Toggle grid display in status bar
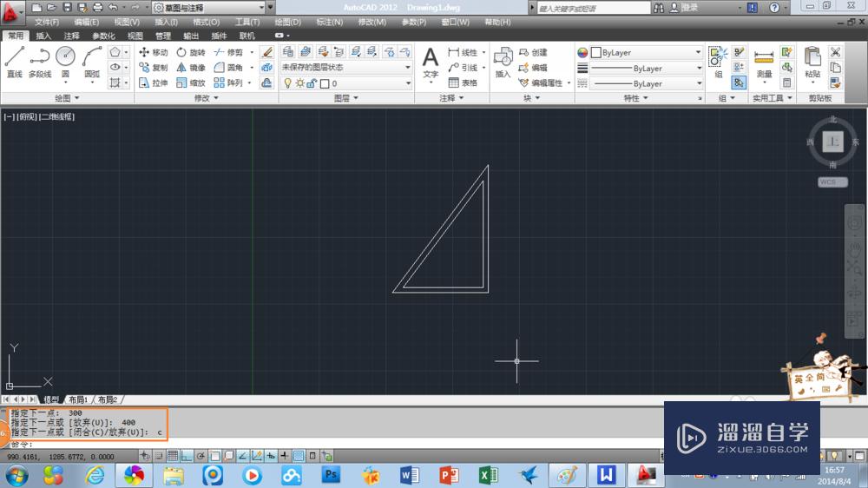This screenshot has width=868, height=488. (x=174, y=456)
